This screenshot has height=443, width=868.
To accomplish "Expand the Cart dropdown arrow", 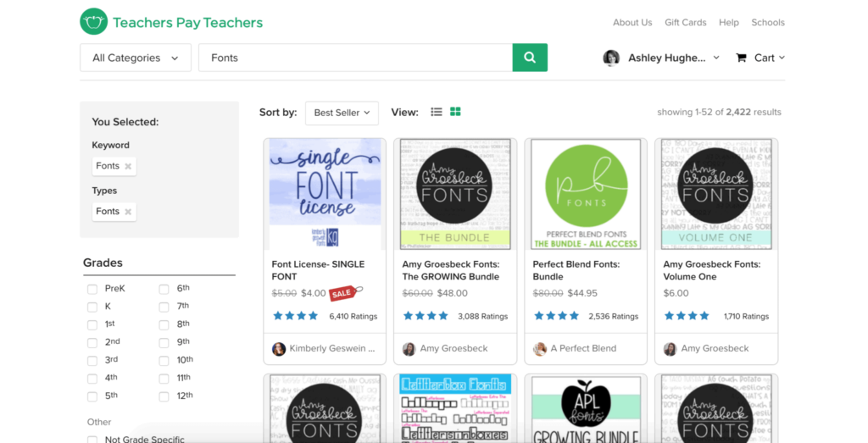I will click(782, 58).
